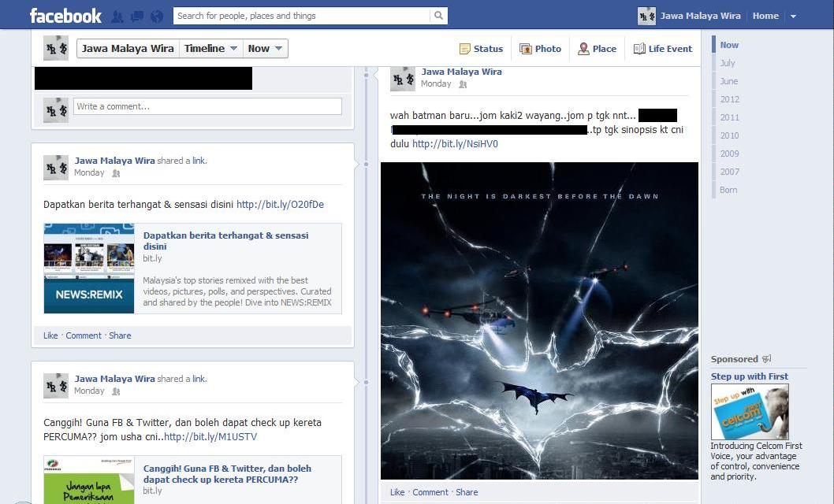This screenshot has width=834, height=504.
Task: Open account menu dropdown arrow
Action: click(793, 17)
